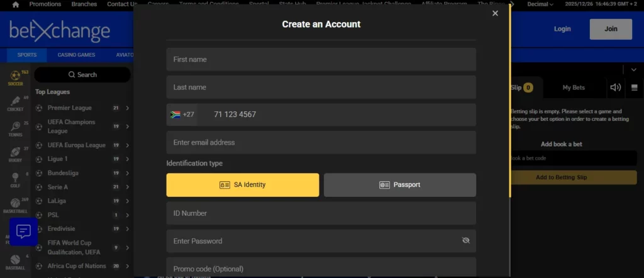Choose Passport identification type

click(x=400, y=185)
